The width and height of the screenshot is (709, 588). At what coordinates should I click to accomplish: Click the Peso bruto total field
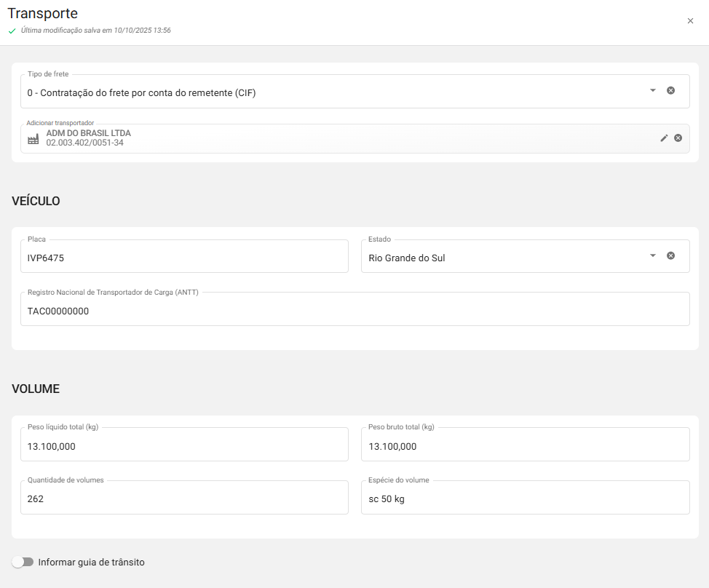(525, 446)
